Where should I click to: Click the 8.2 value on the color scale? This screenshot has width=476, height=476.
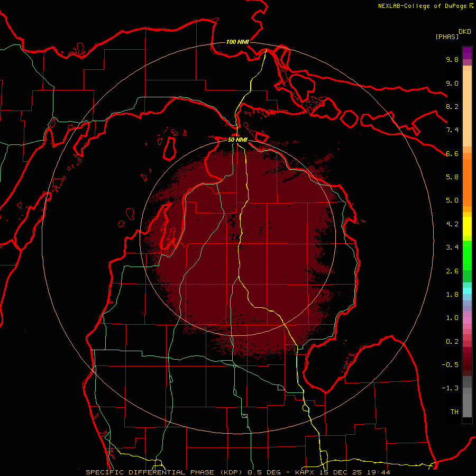pos(452,106)
